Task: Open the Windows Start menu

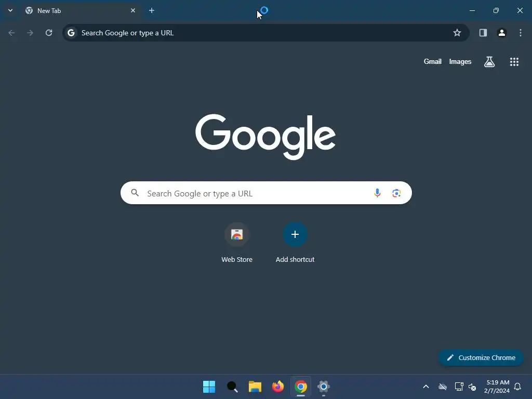Action: pyautogui.click(x=209, y=387)
